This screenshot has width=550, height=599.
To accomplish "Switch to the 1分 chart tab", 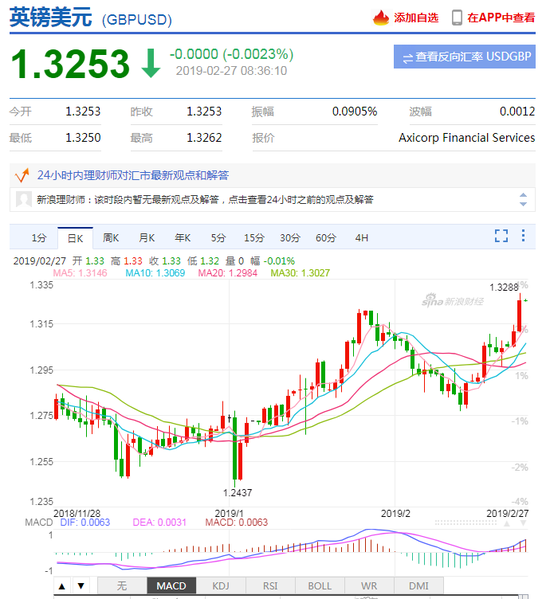I will point(39,238).
